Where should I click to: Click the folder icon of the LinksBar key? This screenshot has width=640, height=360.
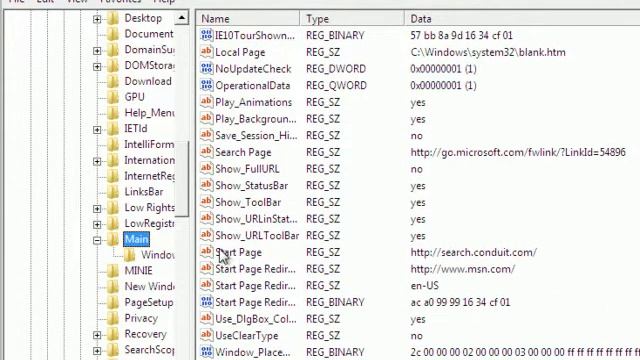113,192
